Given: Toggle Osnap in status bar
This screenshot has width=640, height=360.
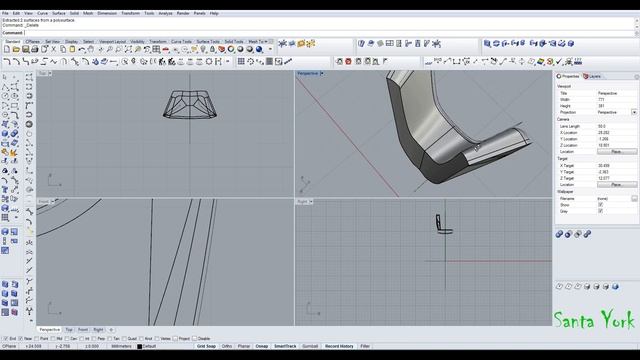Looking at the screenshot, I should (262, 346).
